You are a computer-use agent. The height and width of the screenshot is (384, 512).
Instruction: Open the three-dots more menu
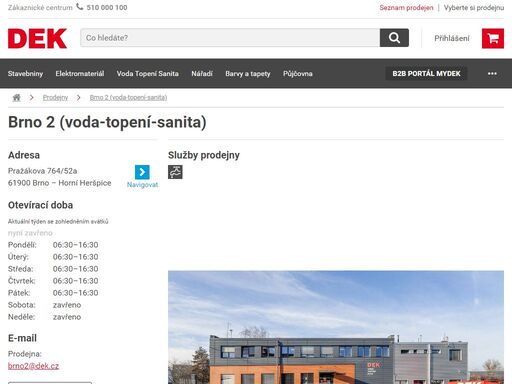[x=492, y=74]
